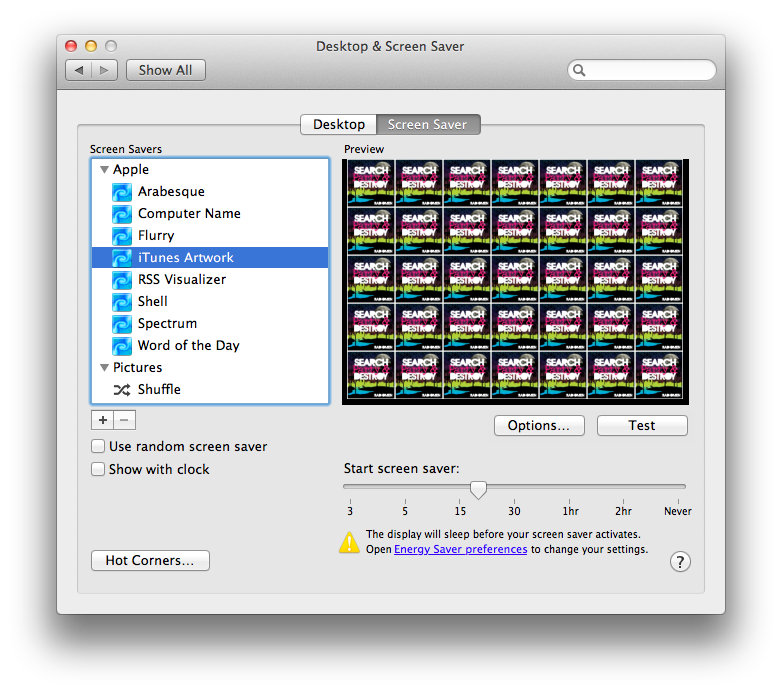The height and width of the screenshot is (693, 782).
Task: Click the Pictures group label
Action: [x=138, y=368]
